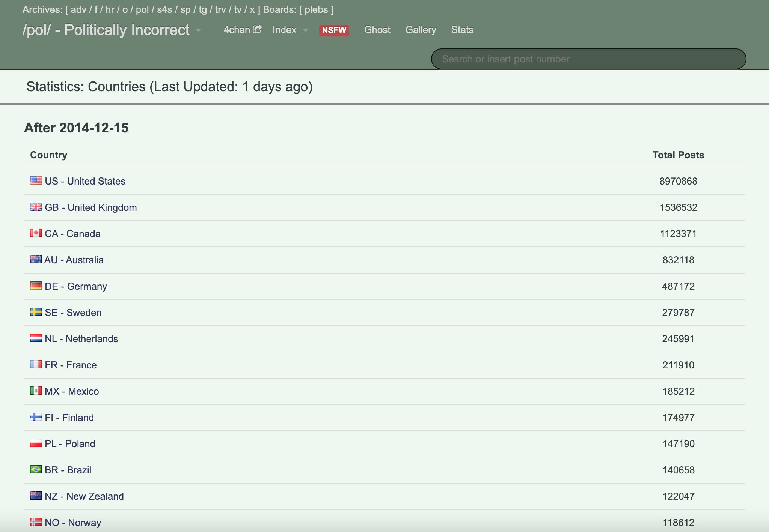
Task: Click the Canada flag icon
Action: (x=36, y=233)
